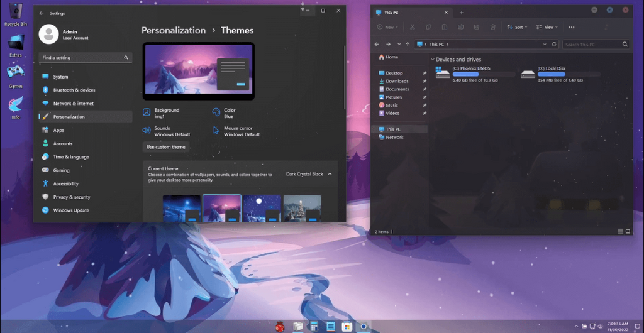Open Background img1 setting
Viewport: 644px width, 333px height.
click(x=162, y=113)
